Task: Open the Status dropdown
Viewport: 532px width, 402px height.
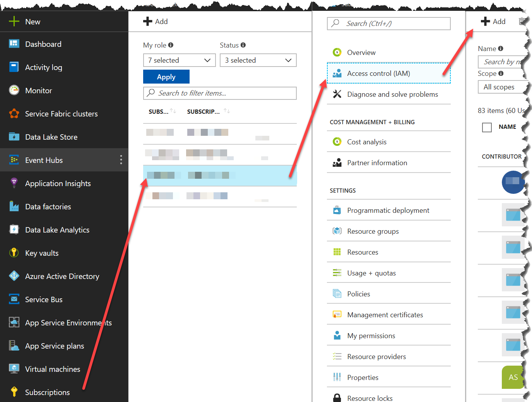Action: tap(258, 60)
